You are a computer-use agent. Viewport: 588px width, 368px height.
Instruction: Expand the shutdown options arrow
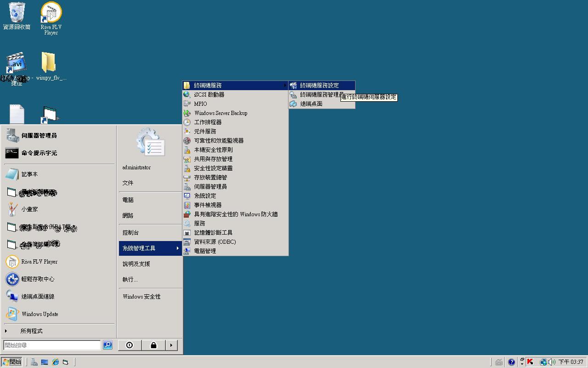171,345
